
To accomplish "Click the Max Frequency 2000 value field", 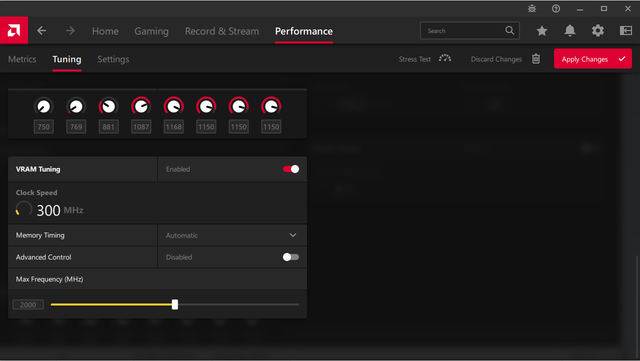I will pos(28,305).
